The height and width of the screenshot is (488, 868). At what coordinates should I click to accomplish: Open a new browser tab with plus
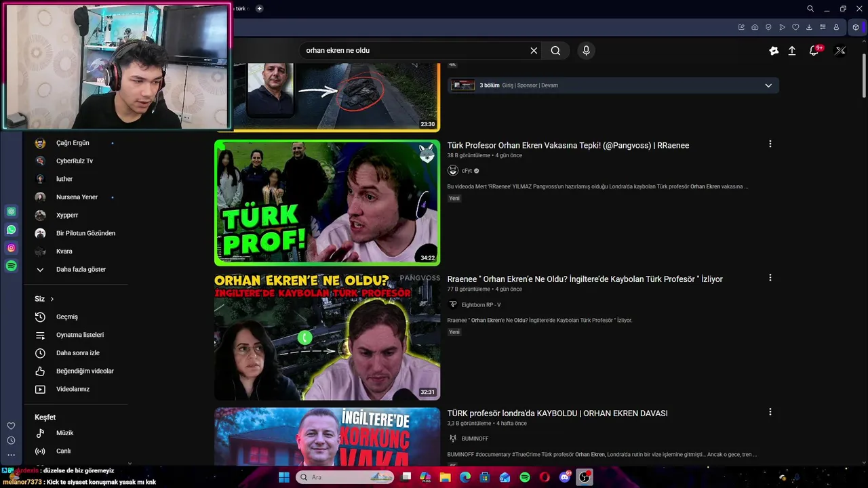pyautogui.click(x=259, y=9)
